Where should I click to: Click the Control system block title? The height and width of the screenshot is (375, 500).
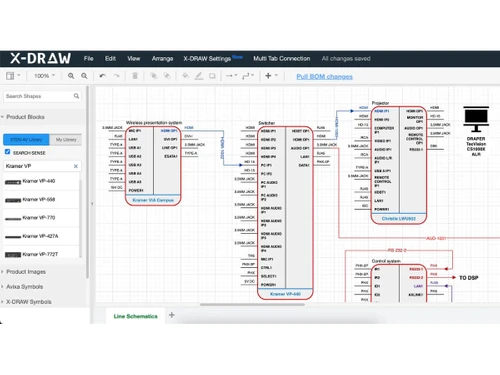click(386, 261)
